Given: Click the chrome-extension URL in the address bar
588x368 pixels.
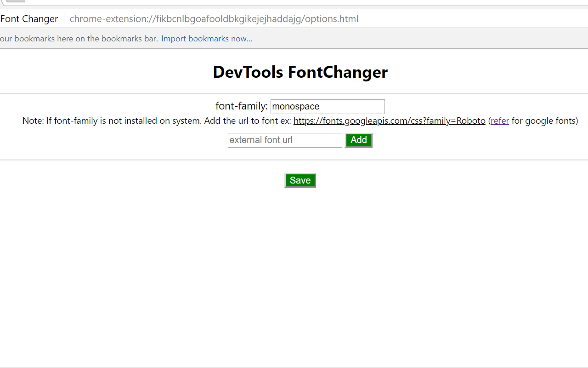Looking at the screenshot, I should click(x=214, y=19).
